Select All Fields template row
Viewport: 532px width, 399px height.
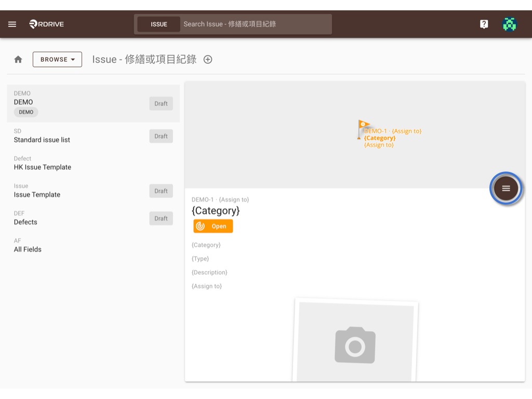[94, 245]
